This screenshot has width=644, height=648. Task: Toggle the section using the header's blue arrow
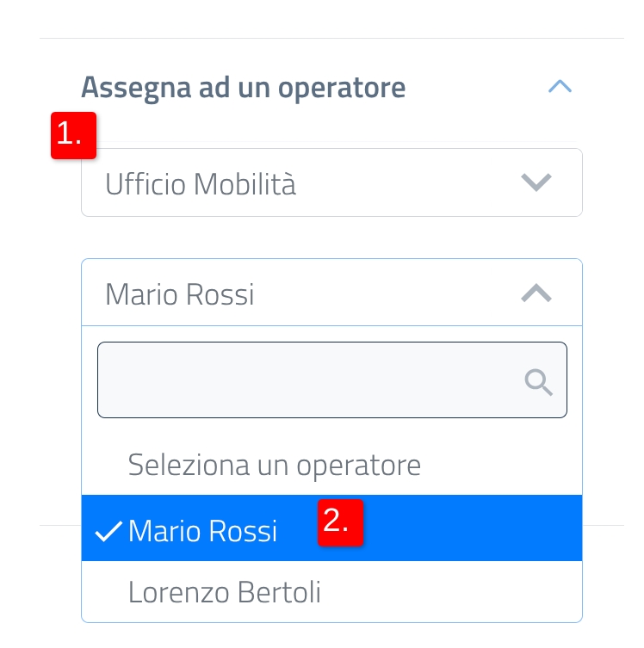tap(560, 86)
